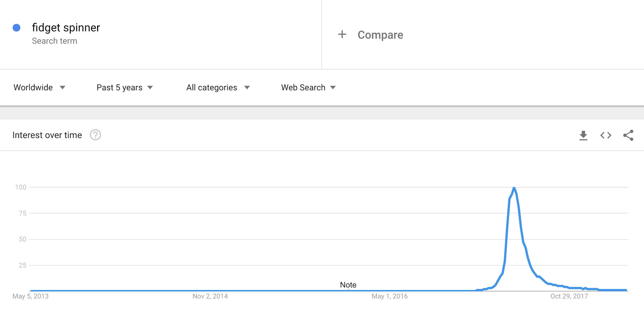Open the All categories dropdown

(x=218, y=88)
